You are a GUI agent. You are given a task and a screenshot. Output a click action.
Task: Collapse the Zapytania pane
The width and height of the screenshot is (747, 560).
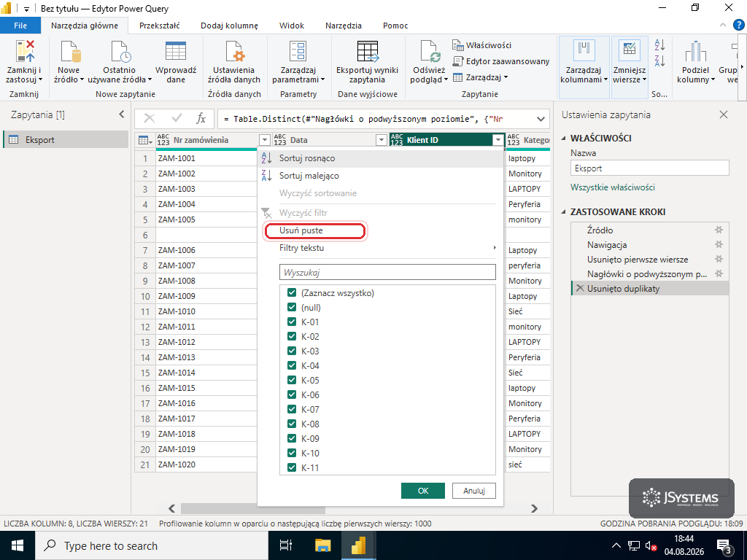point(122,114)
